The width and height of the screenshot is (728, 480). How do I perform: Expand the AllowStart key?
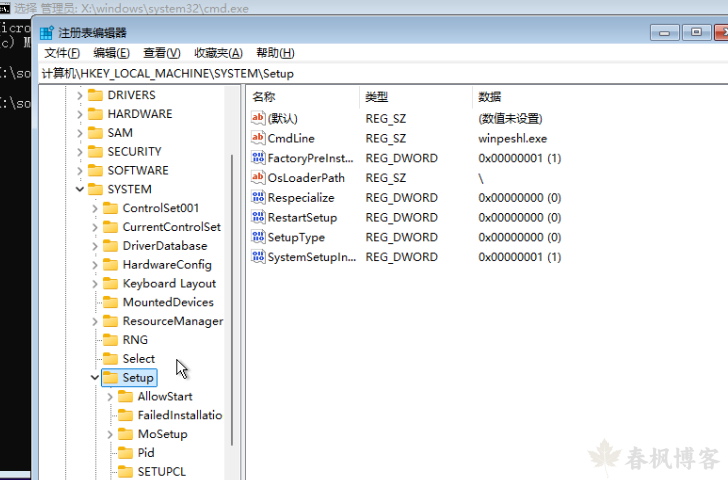110,397
